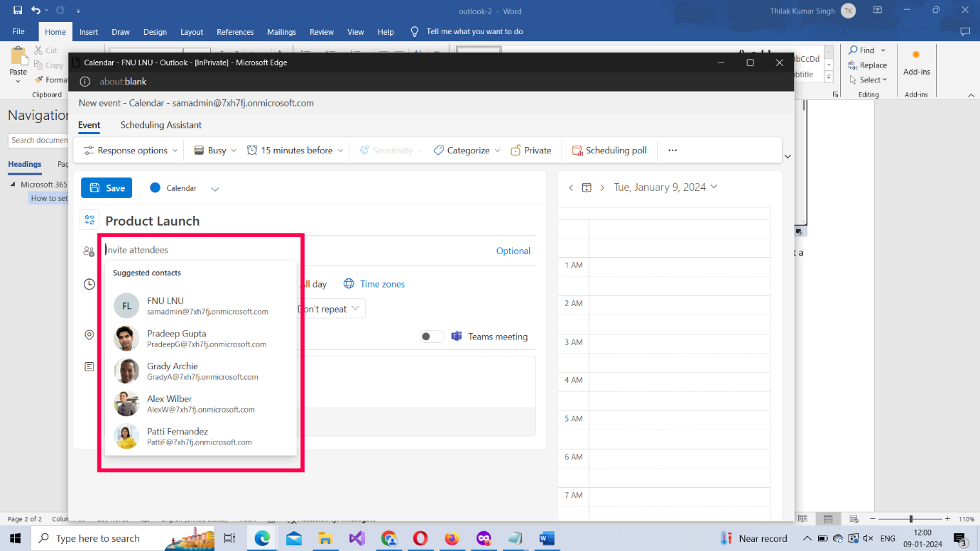This screenshot has width=980, height=551.
Task: Select the Event tab
Action: tap(89, 125)
